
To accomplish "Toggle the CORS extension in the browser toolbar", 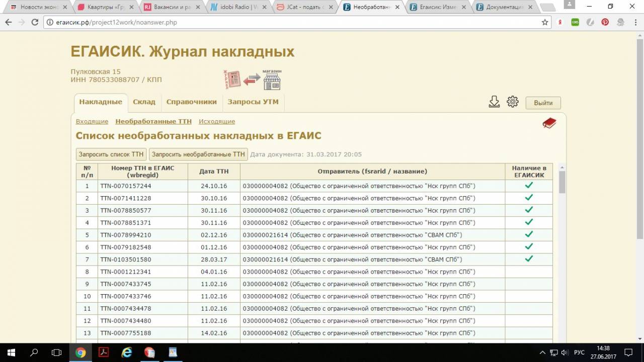I will (574, 22).
